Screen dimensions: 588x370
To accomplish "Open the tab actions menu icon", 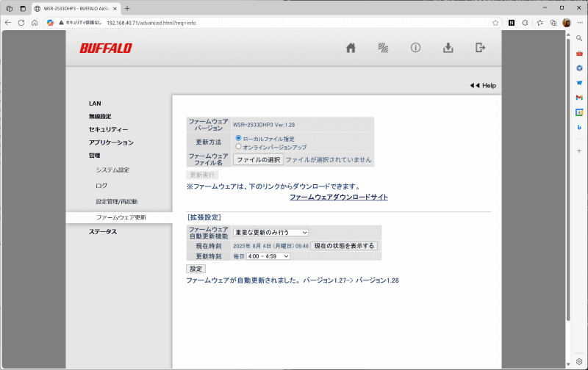I will pos(10,8).
